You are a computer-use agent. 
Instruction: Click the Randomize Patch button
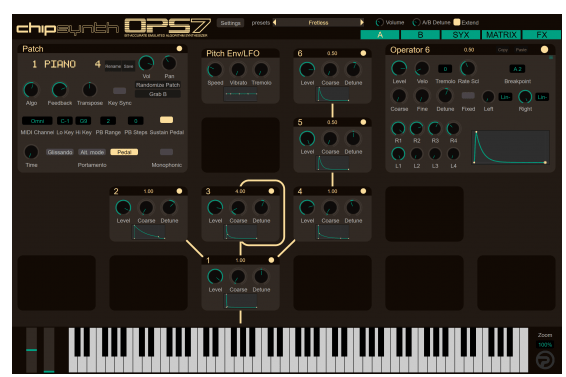[x=158, y=85]
